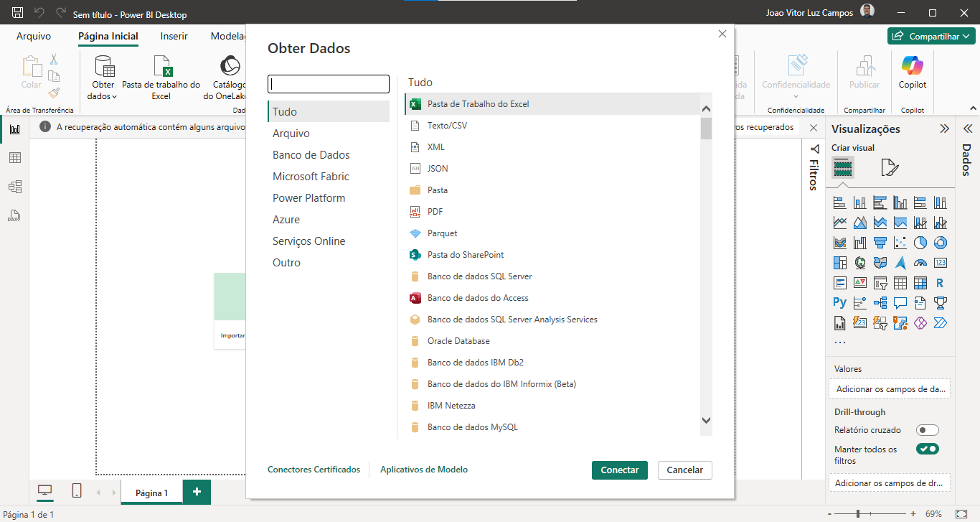
Task: Select the pie chart visual
Action: [920, 243]
